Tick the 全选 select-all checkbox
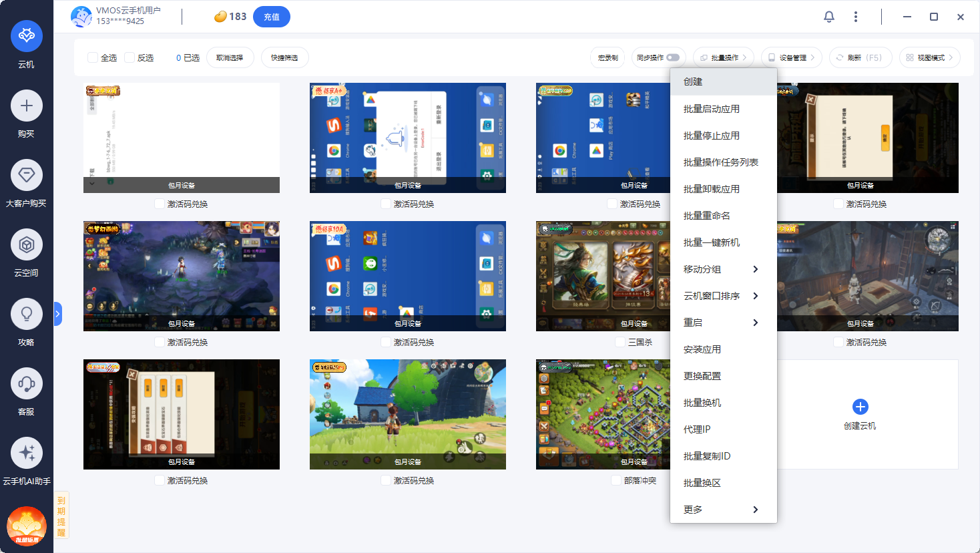 click(x=93, y=58)
